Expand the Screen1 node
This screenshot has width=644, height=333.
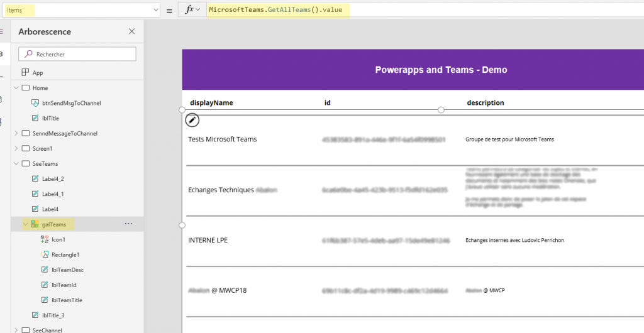pos(16,148)
